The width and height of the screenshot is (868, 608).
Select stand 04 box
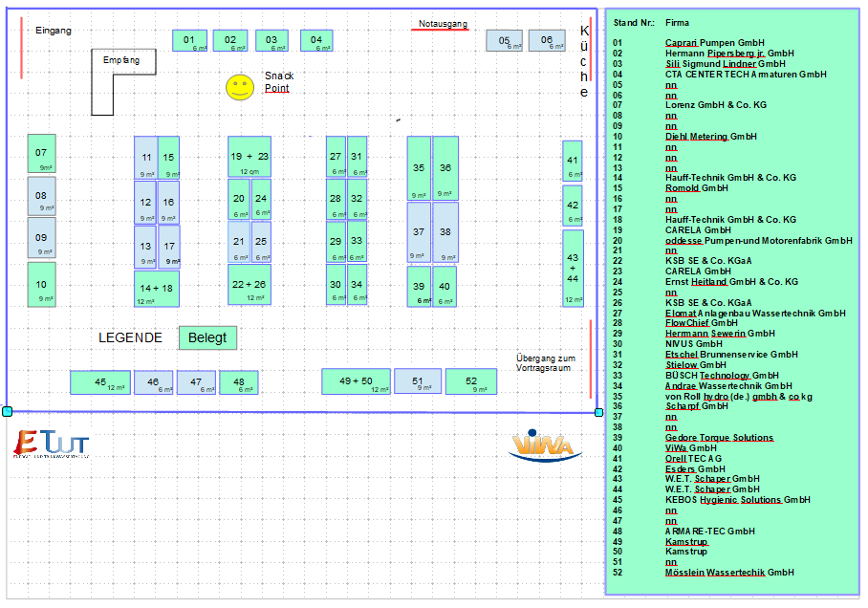tap(316, 40)
